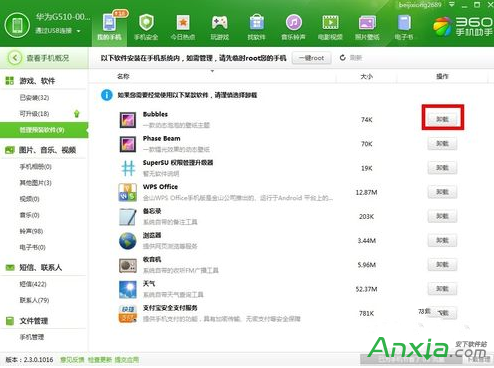Image resolution: width=494 pixels, height=368 pixels.
Task: Click the 收音机 radio icon
Action: tap(128, 265)
